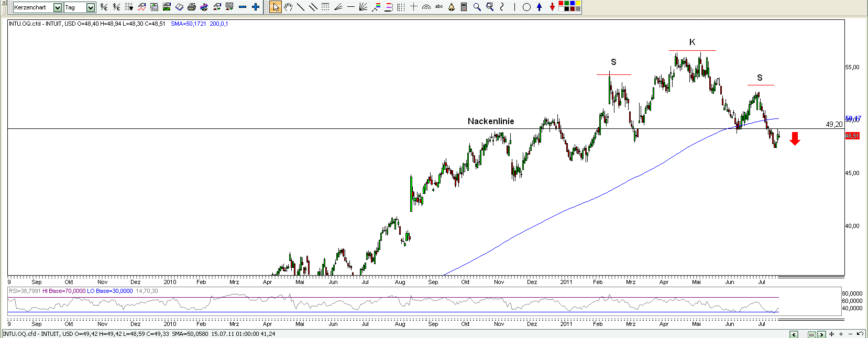Click the colored bracket levels tool
The image size is (868, 338).
click(x=389, y=7)
